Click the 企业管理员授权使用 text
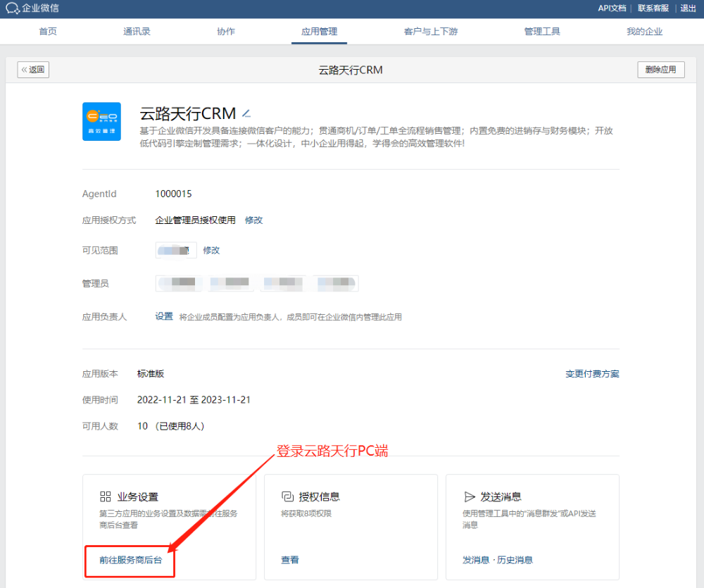Viewport: 704px width, 588px height. coord(195,220)
